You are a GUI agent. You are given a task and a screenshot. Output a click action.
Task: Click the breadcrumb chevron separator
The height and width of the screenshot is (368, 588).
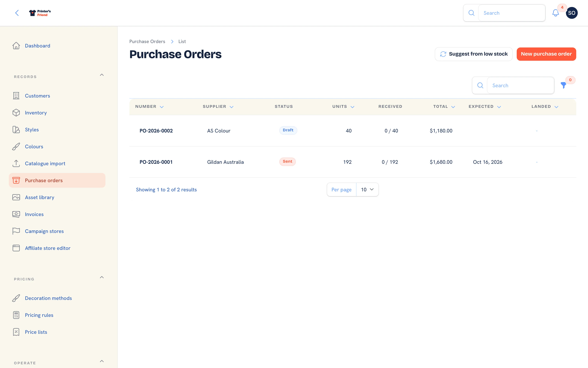click(172, 42)
